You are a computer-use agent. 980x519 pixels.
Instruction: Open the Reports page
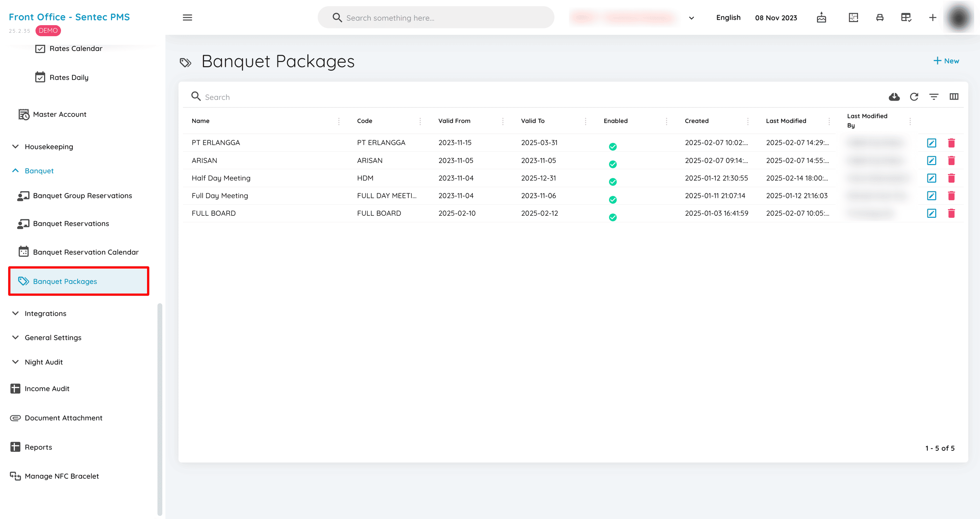point(31,447)
